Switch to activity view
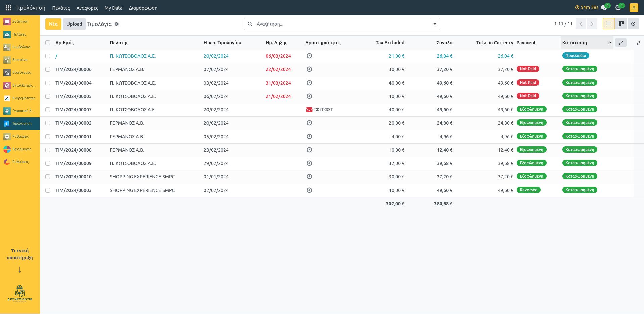This screenshot has height=314, width=644. click(633, 24)
